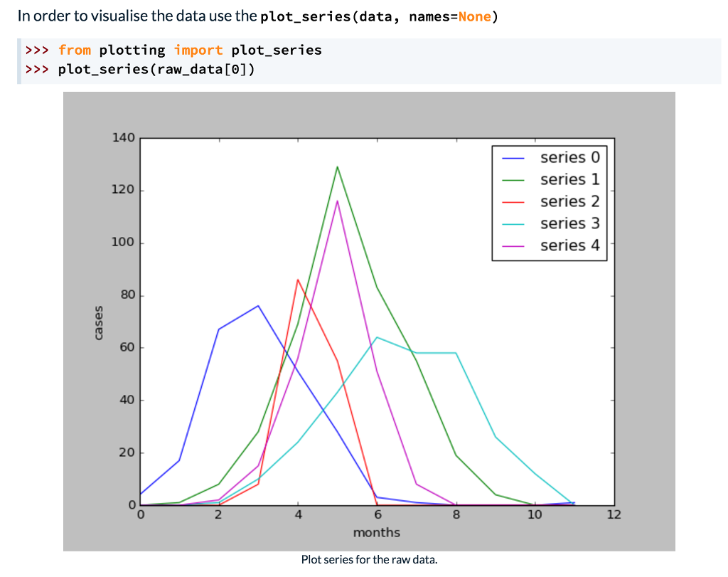
Task: Select the magenta series 4 legend line
Action: pos(514,245)
